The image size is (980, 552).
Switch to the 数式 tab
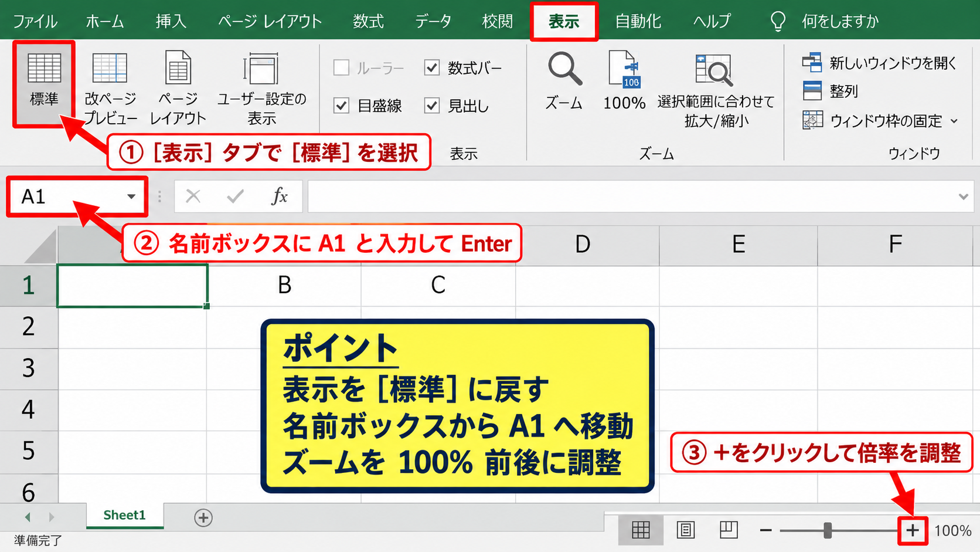click(368, 21)
